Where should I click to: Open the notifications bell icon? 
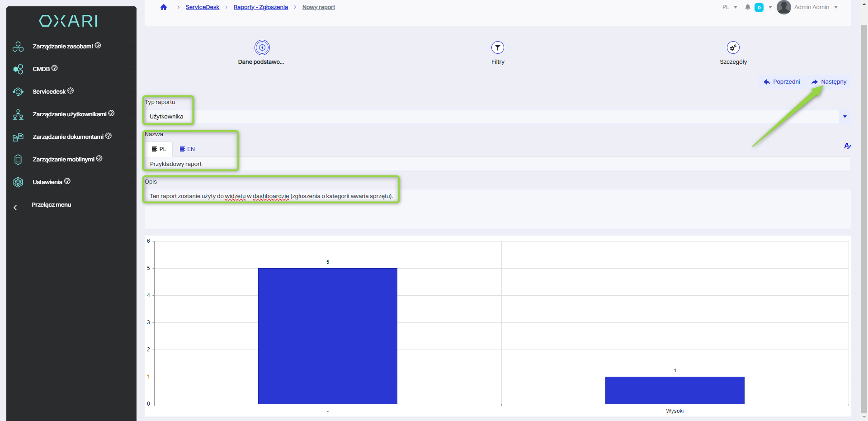click(x=748, y=7)
